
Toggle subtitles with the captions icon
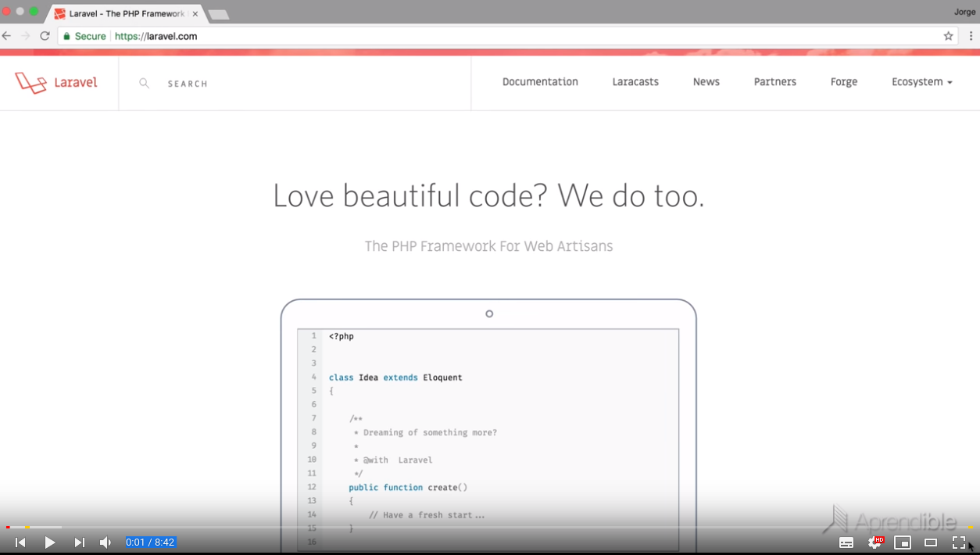click(846, 542)
